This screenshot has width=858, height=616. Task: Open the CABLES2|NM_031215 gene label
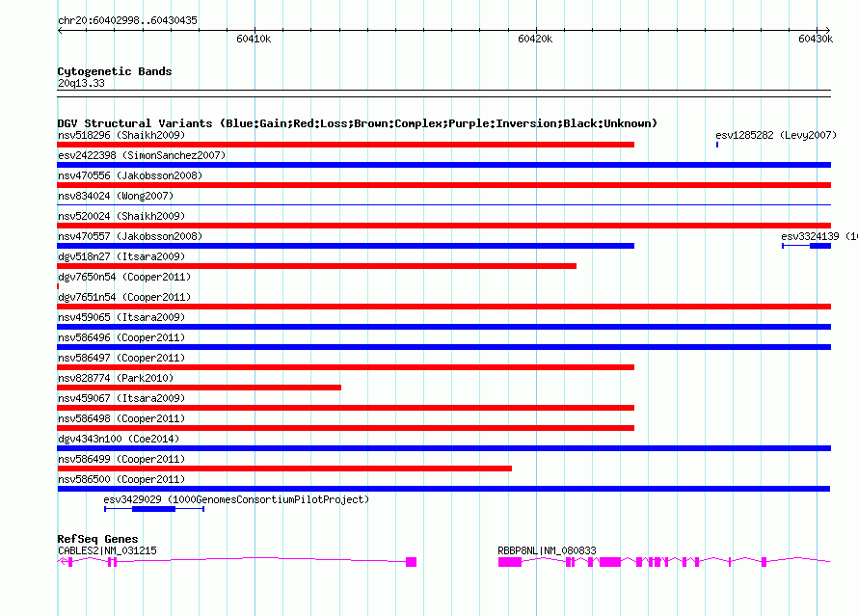point(107,550)
